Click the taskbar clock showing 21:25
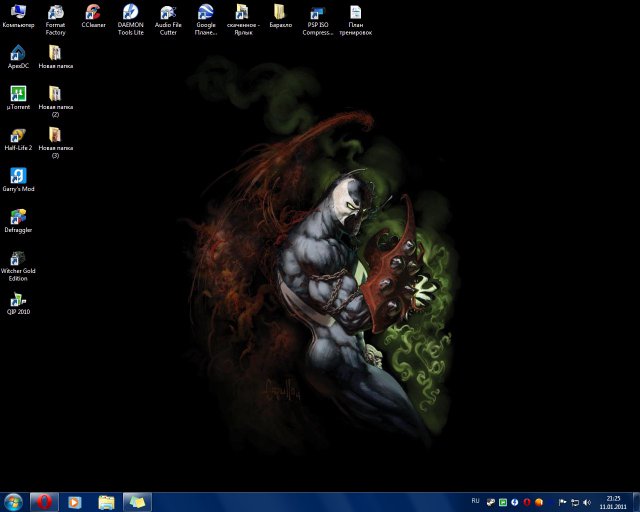This screenshot has height=512, width=640. coord(613,501)
